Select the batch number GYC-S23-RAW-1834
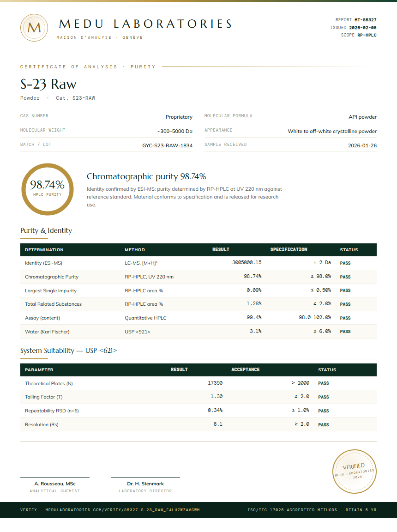The width and height of the screenshot is (397, 532). point(167,145)
